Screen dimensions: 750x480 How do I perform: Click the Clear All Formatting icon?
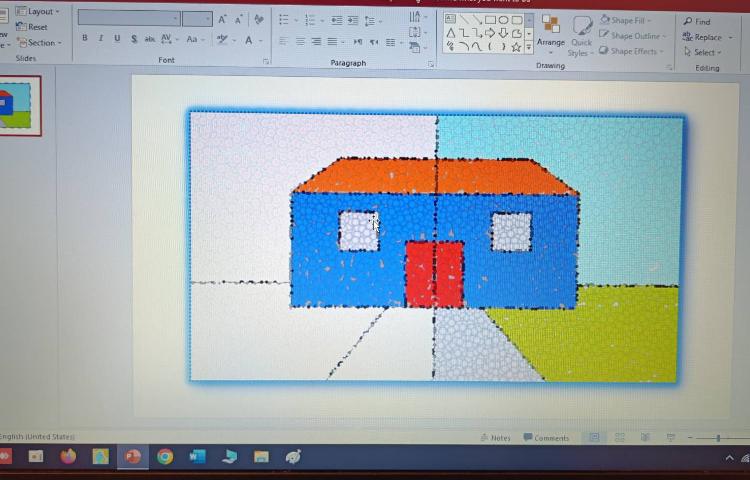pos(259,20)
